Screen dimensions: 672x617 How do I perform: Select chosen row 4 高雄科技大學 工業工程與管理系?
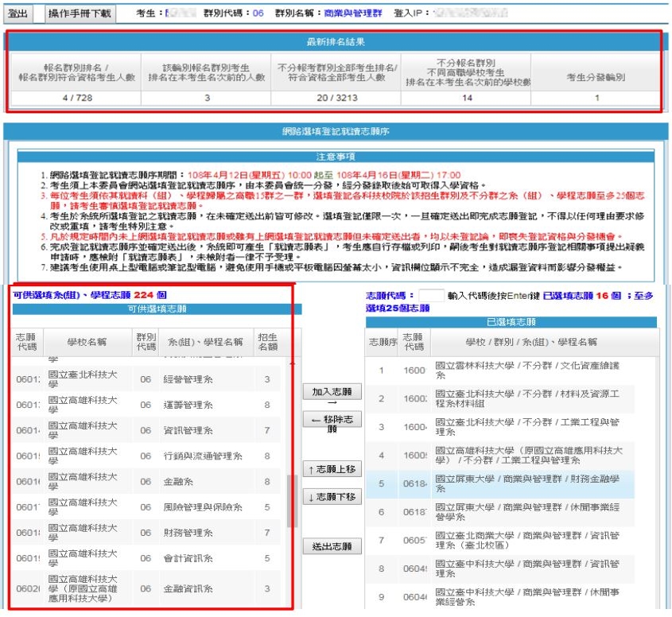pos(500,456)
